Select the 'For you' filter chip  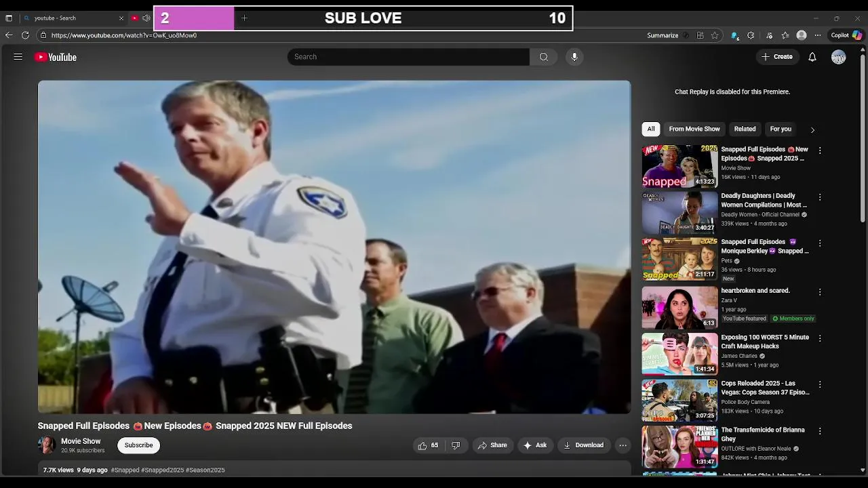(781, 129)
